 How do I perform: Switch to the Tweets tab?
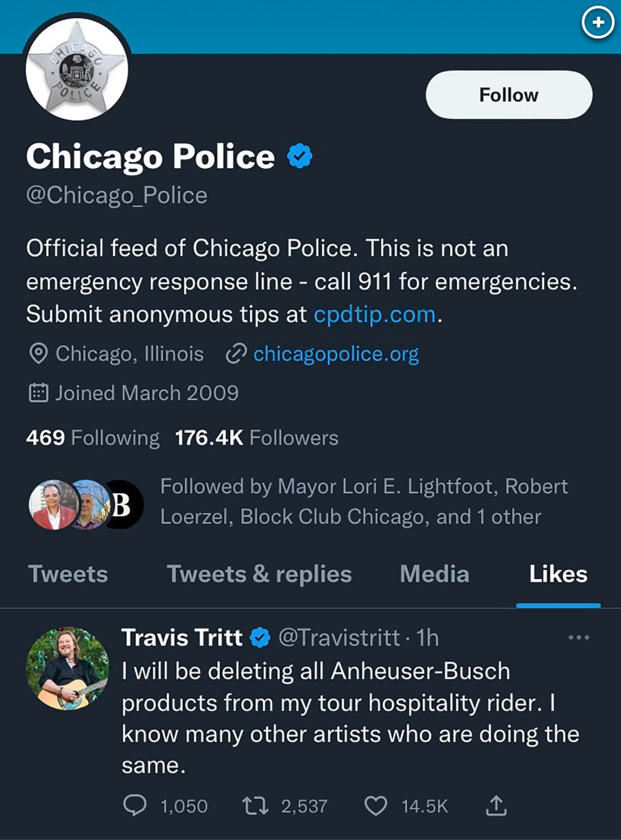tap(68, 574)
